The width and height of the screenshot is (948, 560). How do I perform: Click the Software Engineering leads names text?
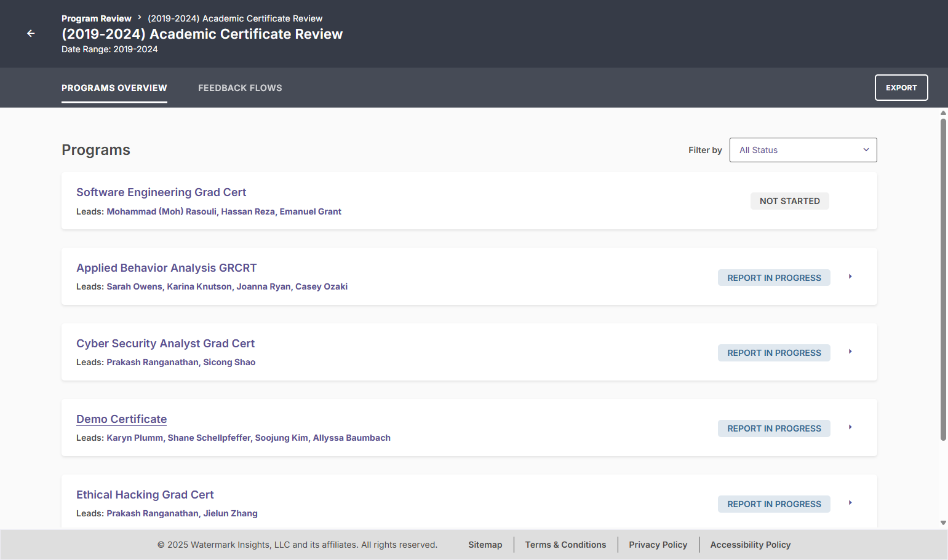click(224, 211)
